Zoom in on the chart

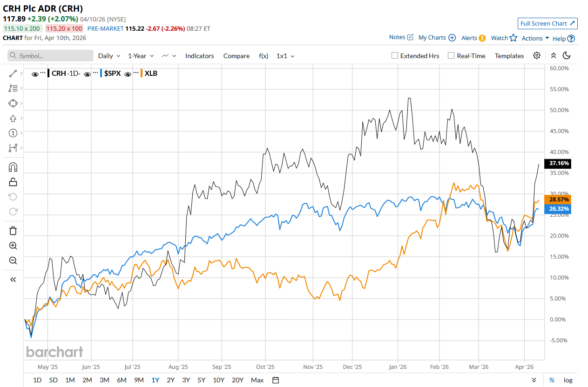coord(13,246)
